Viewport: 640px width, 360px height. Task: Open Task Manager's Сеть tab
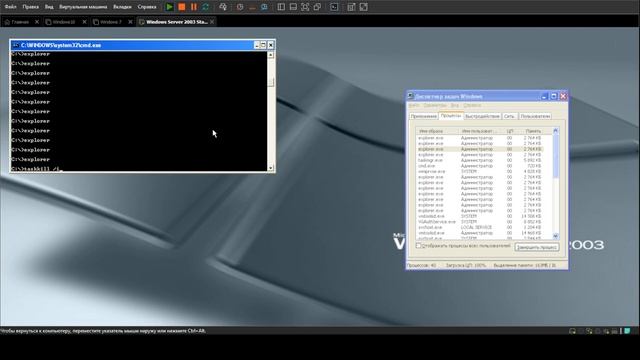tap(509, 116)
